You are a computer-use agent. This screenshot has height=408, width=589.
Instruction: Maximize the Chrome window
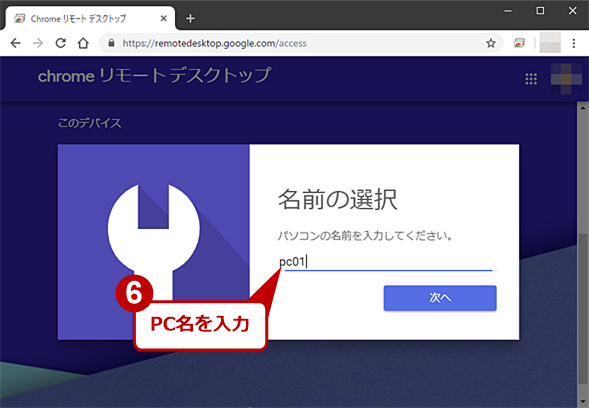(540, 11)
